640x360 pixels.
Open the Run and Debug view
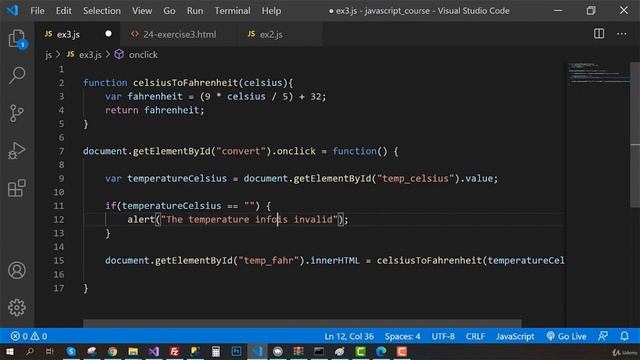(17, 151)
